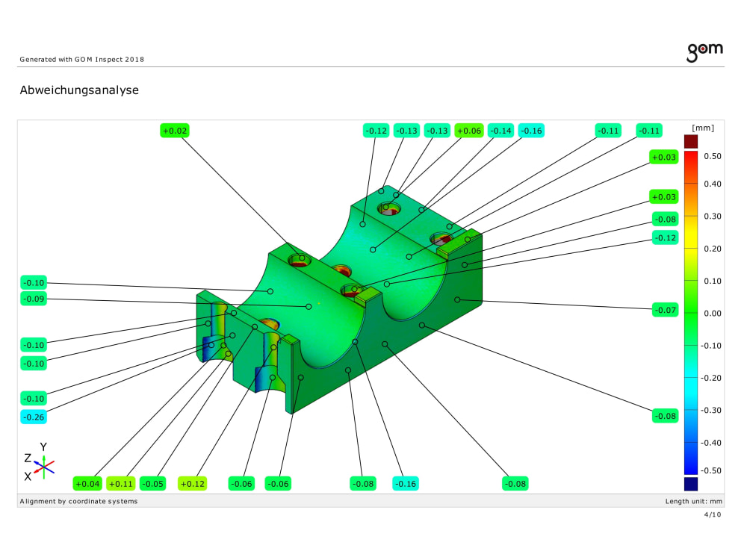
Task: Click the 0.30 legend scale value
Action: point(713,217)
